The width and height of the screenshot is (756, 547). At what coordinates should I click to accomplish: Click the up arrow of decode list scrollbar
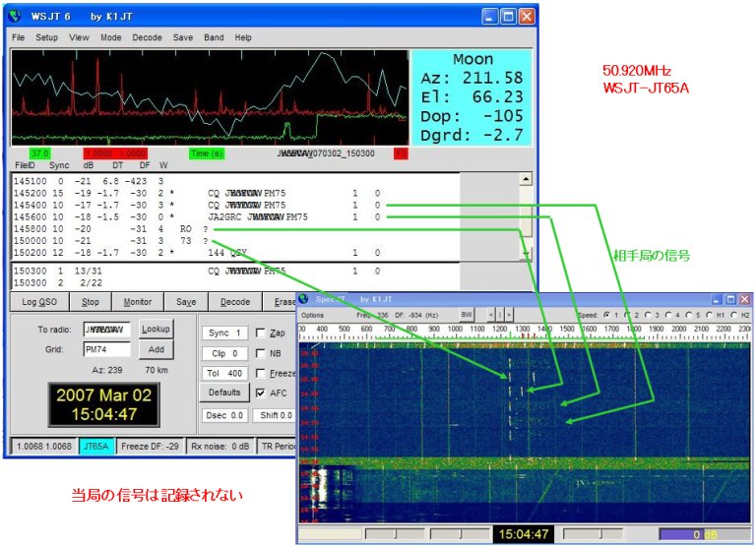click(526, 179)
